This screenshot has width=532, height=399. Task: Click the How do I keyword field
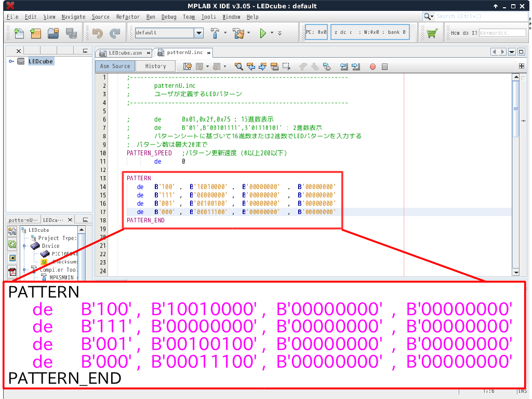(502, 33)
